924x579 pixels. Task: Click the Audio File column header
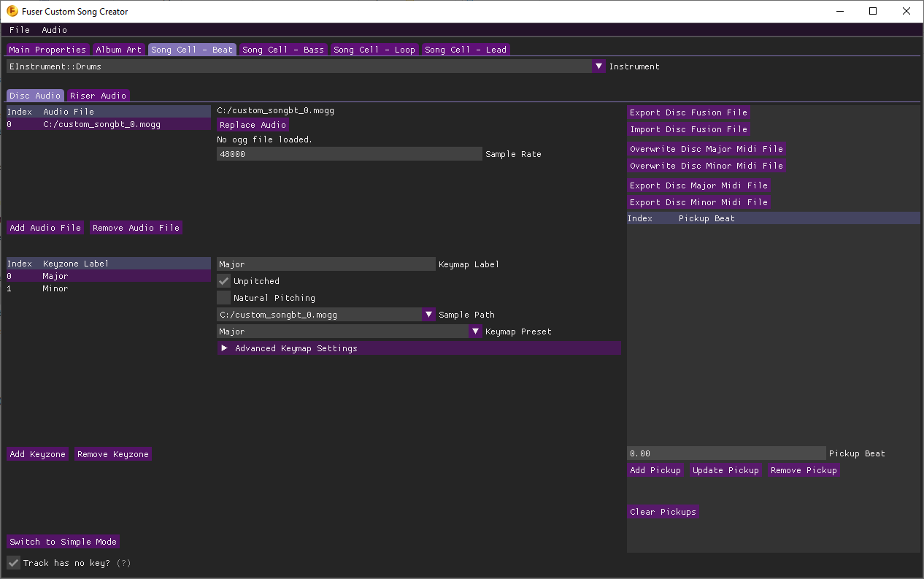click(x=69, y=112)
